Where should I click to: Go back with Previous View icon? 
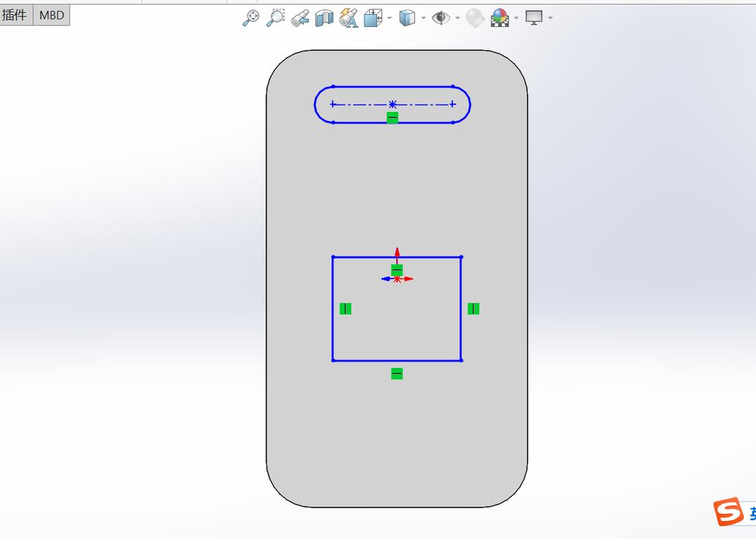pos(300,18)
